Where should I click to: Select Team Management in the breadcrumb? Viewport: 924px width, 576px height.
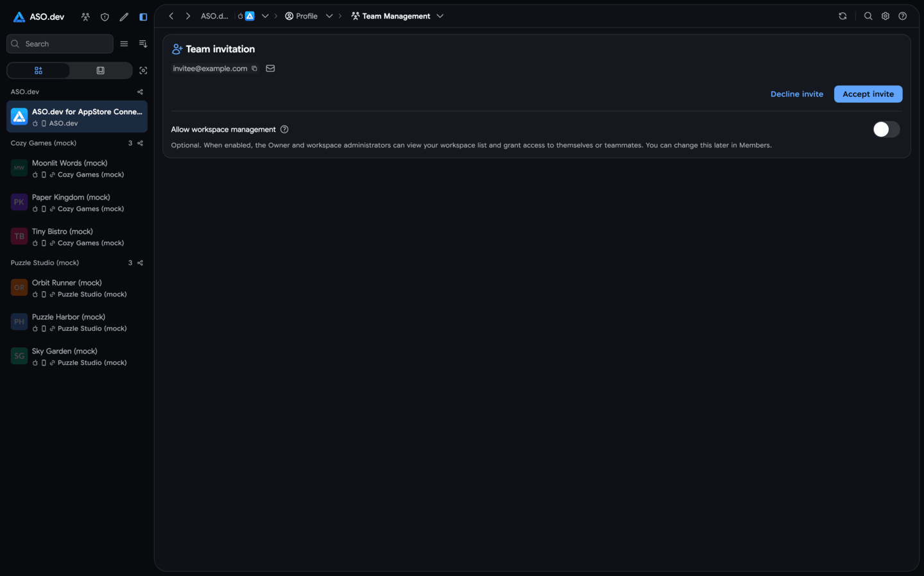tap(391, 16)
